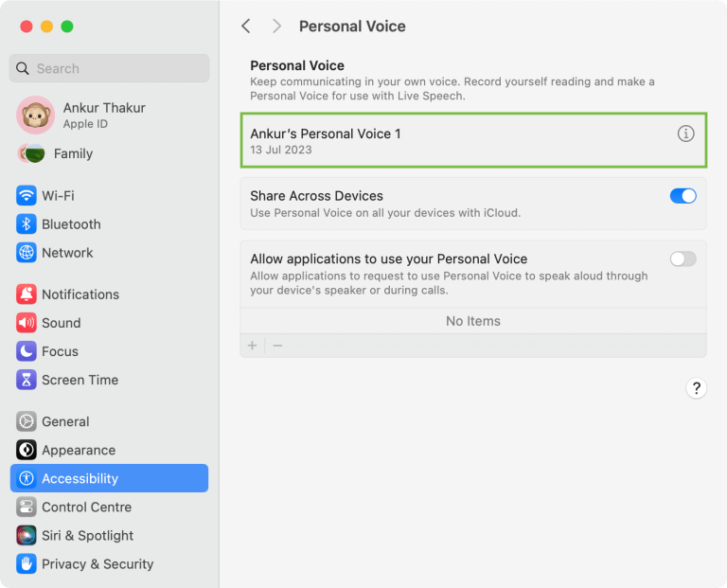Select Sound label in sidebar
Image resolution: width=727 pixels, height=588 pixels.
click(62, 323)
